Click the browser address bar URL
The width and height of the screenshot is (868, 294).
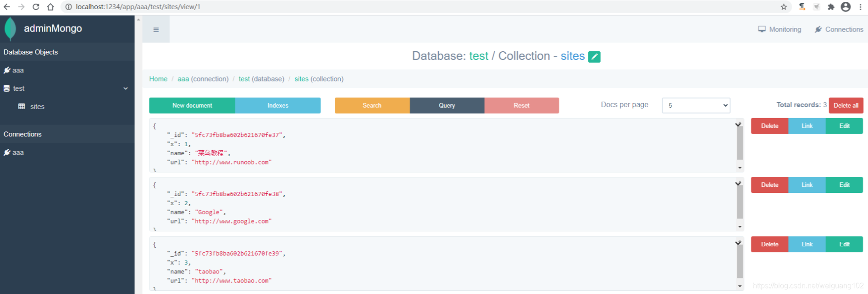(x=138, y=7)
